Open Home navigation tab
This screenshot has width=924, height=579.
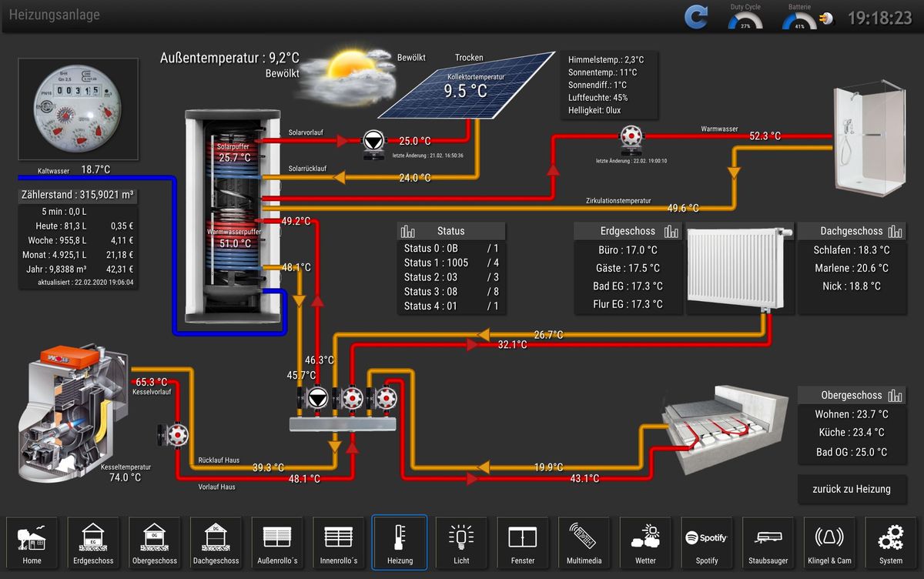coord(32,544)
